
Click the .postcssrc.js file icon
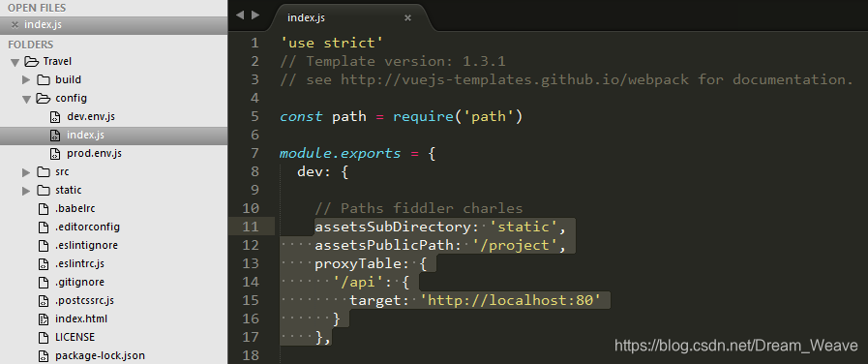coord(44,301)
